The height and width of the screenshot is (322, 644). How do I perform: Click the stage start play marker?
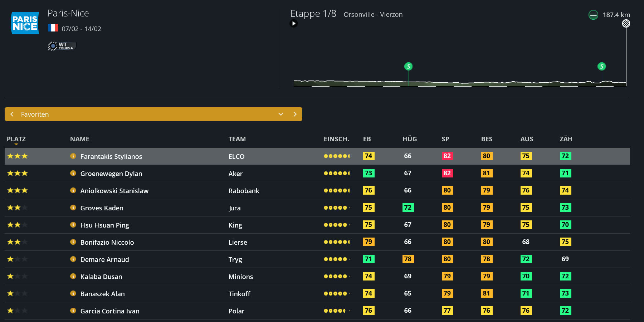[294, 24]
